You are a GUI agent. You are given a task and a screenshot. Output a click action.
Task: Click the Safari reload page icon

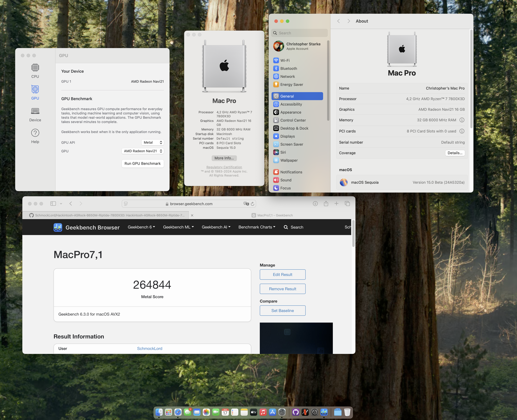tap(252, 204)
